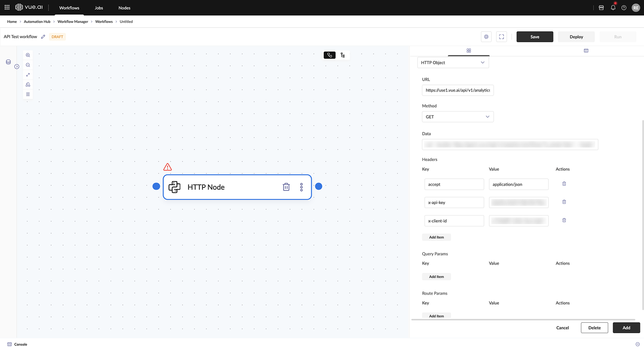Viewport: 644px width, 347px height.
Task: Delete the HTTP Node via trash icon
Action: tap(286, 187)
